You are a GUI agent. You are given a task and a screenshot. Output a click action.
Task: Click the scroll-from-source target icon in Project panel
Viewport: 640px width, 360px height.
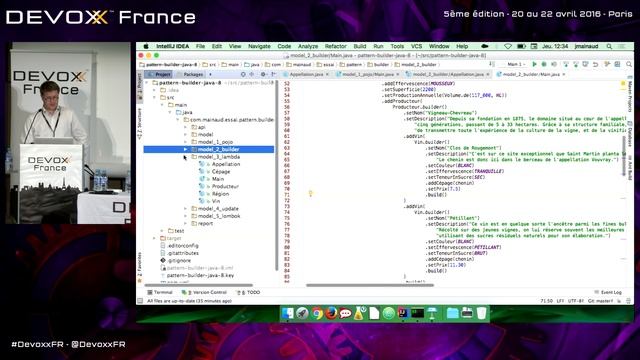[x=243, y=74]
